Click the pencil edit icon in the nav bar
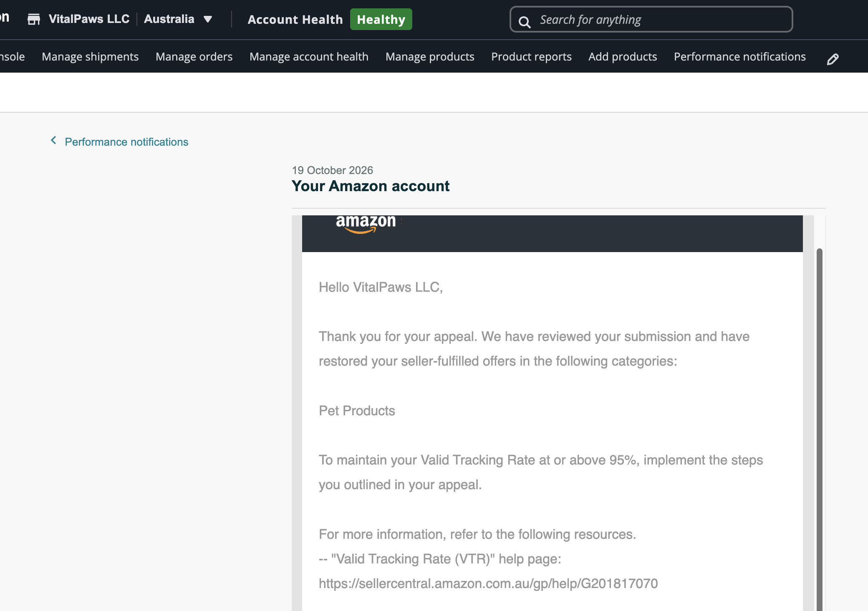 coord(833,59)
